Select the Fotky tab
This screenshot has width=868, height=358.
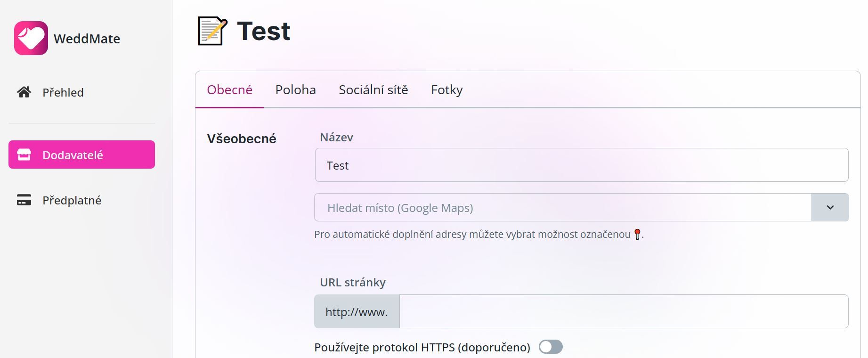[x=447, y=89]
